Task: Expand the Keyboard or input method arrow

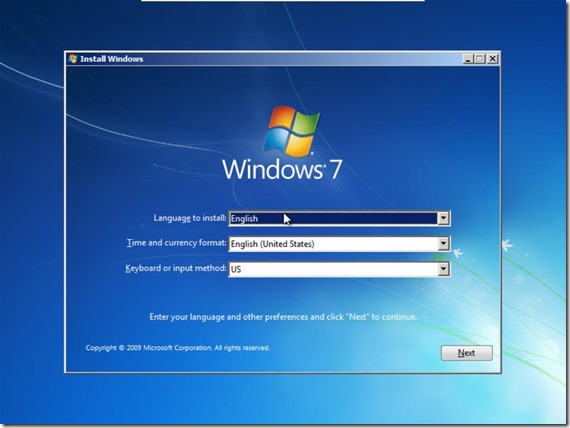Action: pyautogui.click(x=443, y=269)
